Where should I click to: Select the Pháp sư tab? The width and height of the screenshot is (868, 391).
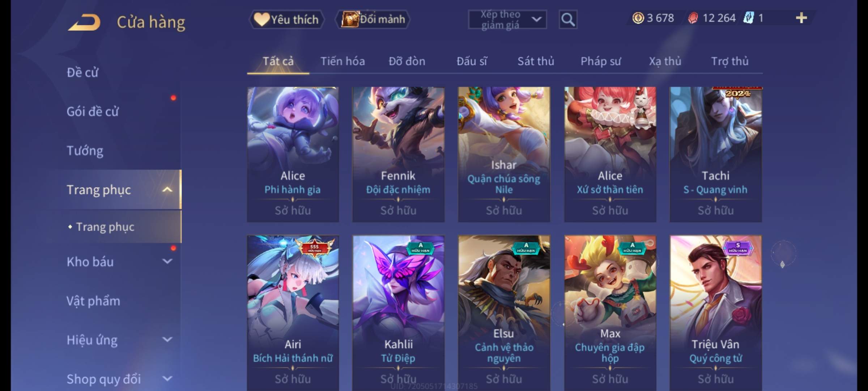click(601, 61)
